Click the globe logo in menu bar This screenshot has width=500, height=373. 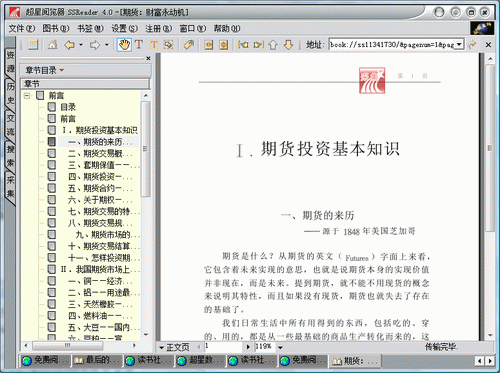[x=482, y=28]
